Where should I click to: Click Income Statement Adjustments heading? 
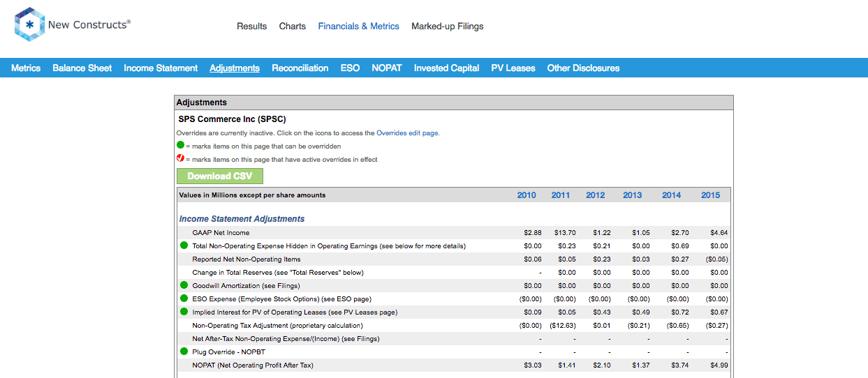click(x=242, y=219)
